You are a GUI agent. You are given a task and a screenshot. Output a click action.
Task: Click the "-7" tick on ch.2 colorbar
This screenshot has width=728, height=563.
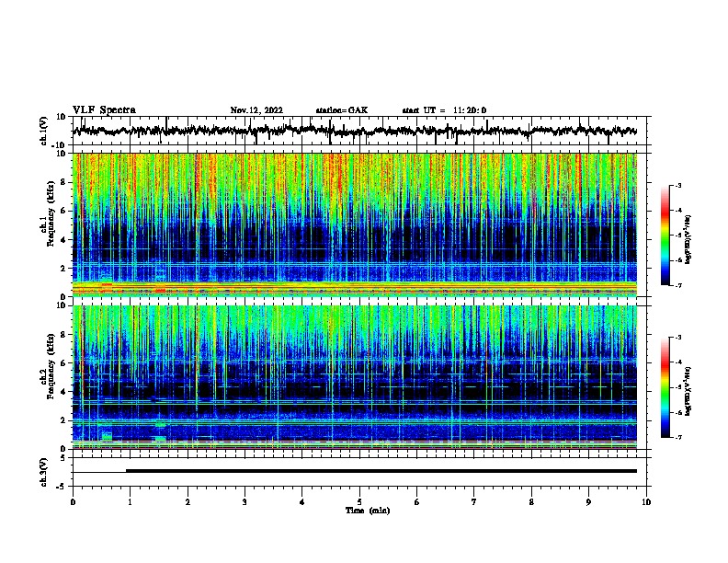[677, 437]
